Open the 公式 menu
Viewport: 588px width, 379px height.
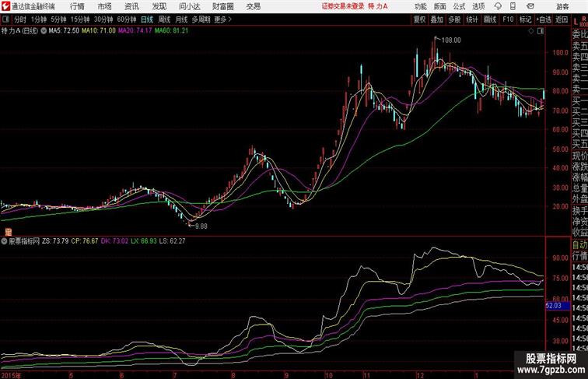(459, 6)
